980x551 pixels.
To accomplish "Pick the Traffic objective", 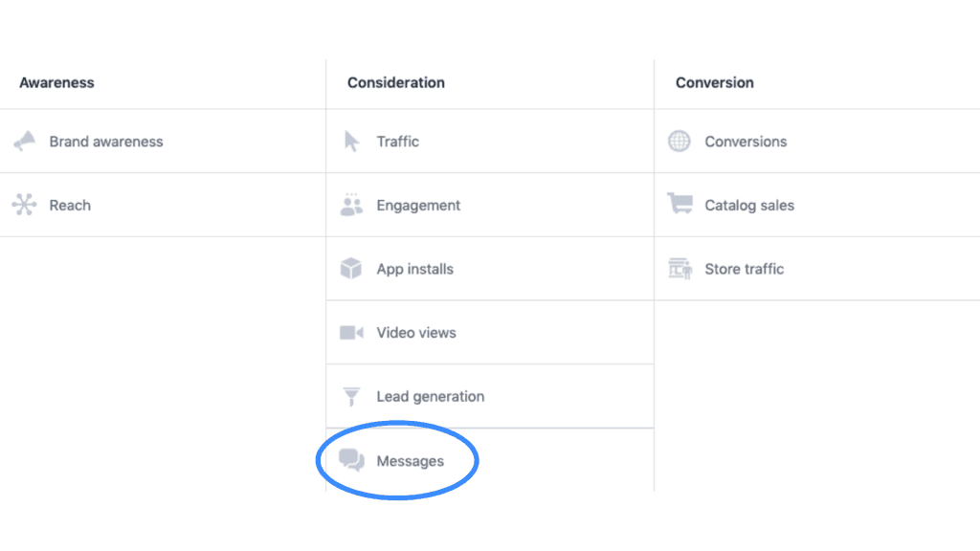I will (x=490, y=142).
